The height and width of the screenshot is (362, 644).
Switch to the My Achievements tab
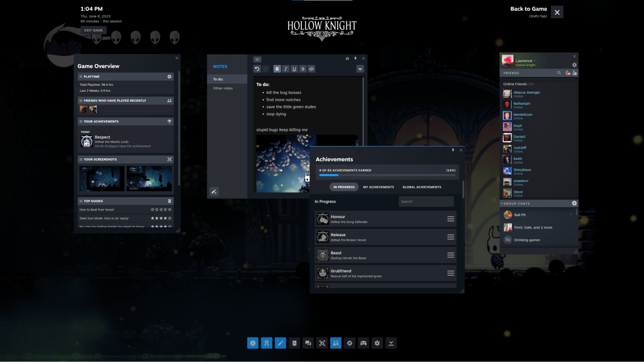379,187
